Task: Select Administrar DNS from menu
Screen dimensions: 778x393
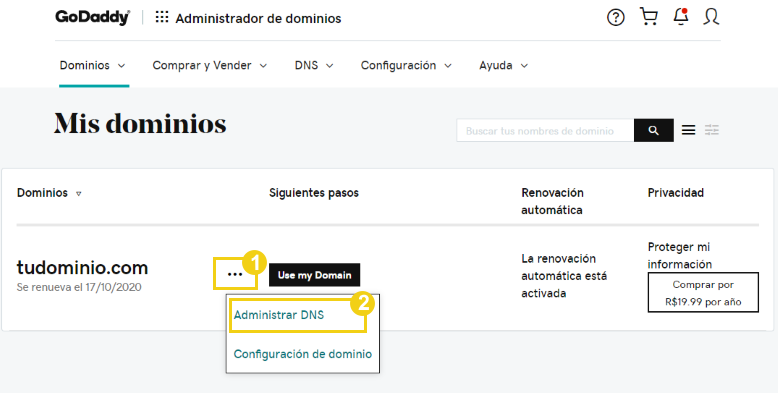Action: click(x=279, y=315)
